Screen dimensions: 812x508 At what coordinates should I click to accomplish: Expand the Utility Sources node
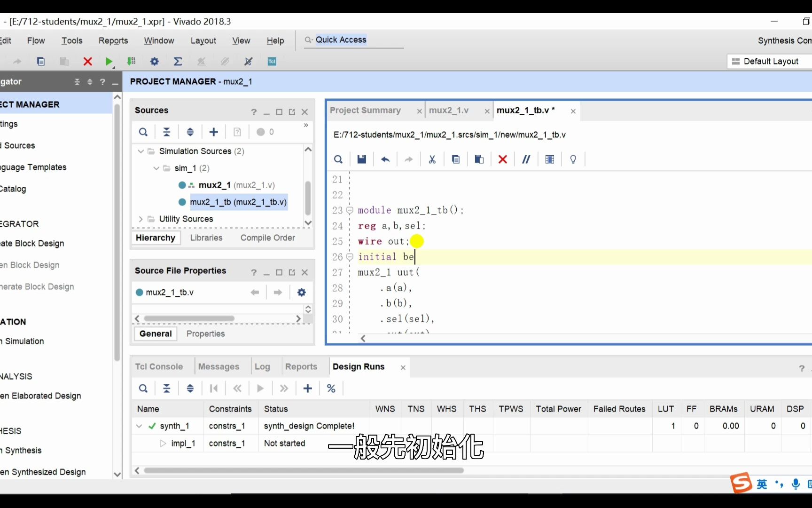pyautogui.click(x=141, y=219)
